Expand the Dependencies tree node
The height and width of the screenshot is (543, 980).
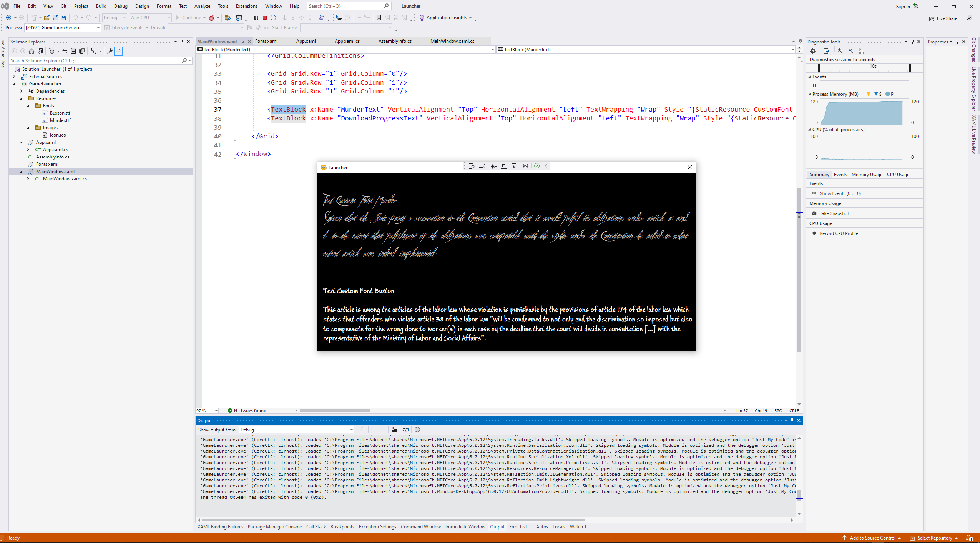point(21,91)
